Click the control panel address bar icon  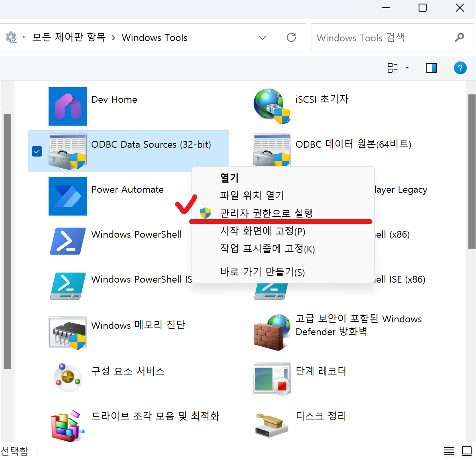coord(11,37)
